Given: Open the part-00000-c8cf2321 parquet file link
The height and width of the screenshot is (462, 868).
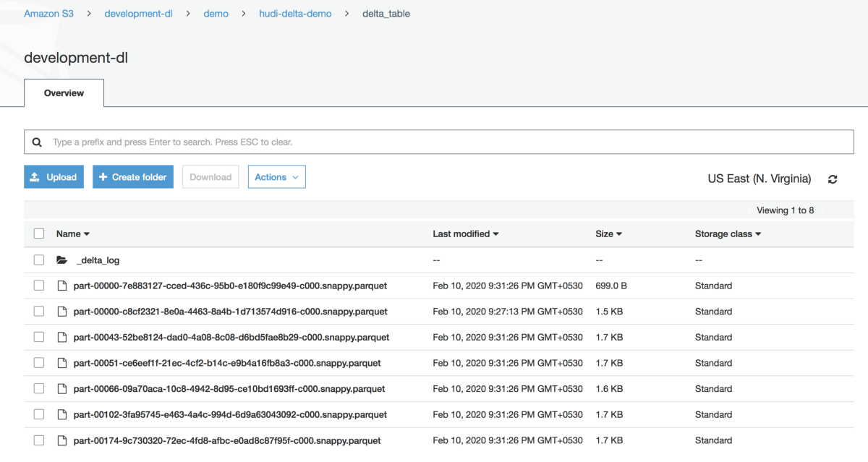Looking at the screenshot, I should 230,312.
